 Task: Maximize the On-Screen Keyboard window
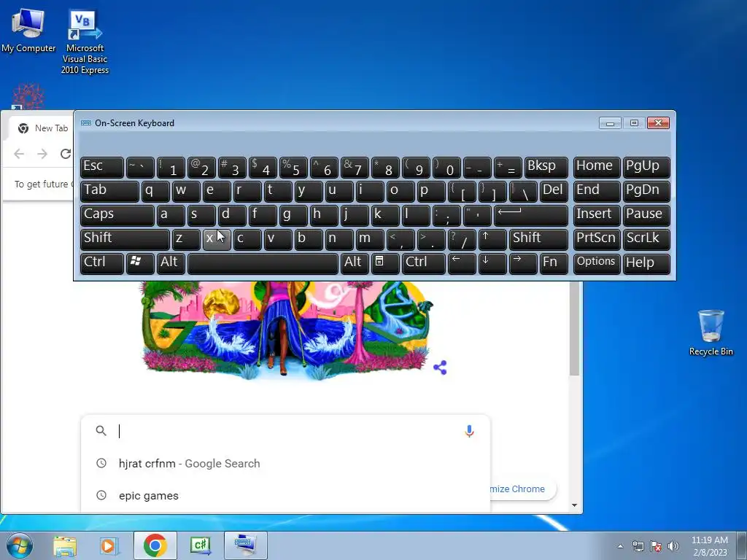coord(634,122)
